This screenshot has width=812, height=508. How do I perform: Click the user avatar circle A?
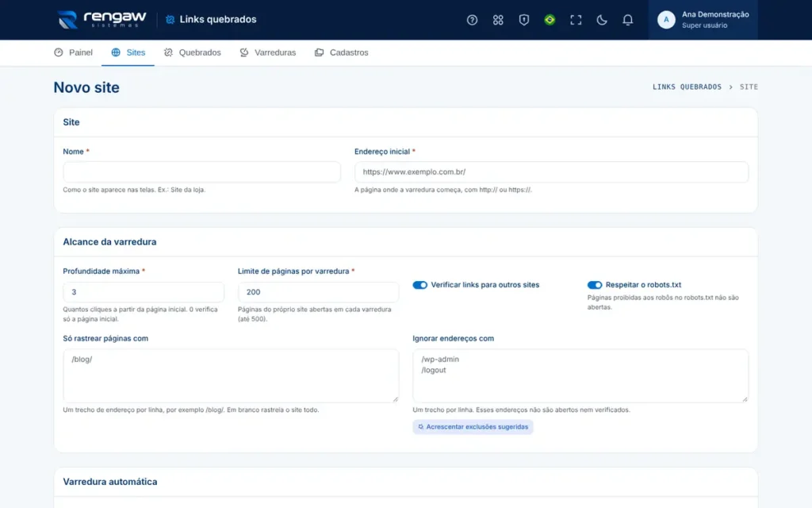coord(666,20)
